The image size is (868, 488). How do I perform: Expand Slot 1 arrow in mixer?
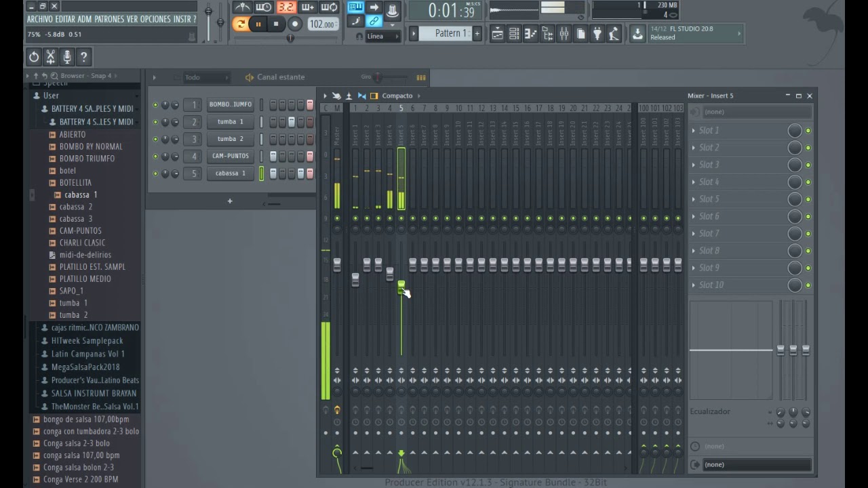click(693, 131)
